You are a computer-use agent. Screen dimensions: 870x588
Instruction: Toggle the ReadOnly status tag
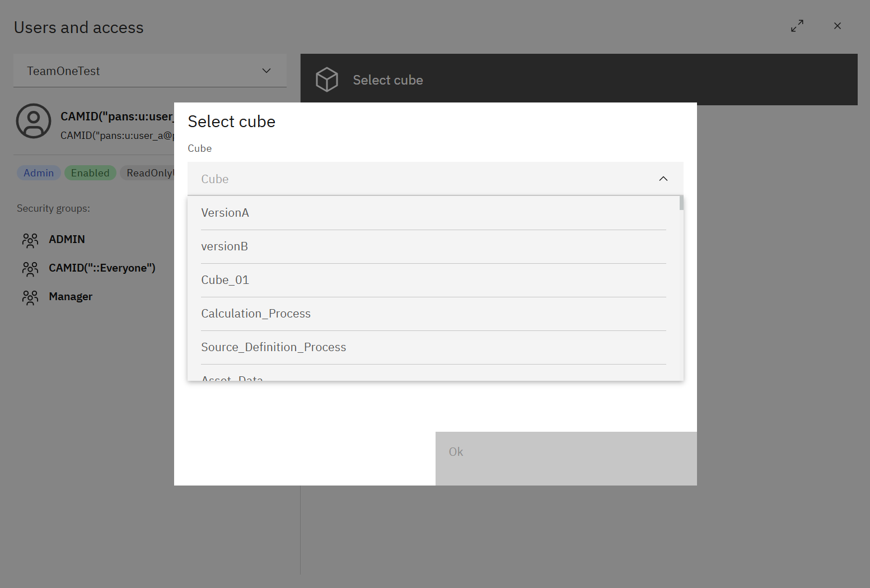pyautogui.click(x=149, y=173)
